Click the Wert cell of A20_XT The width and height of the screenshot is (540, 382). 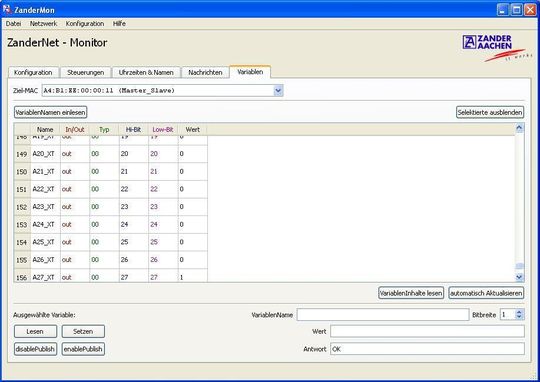pyautogui.click(x=193, y=154)
